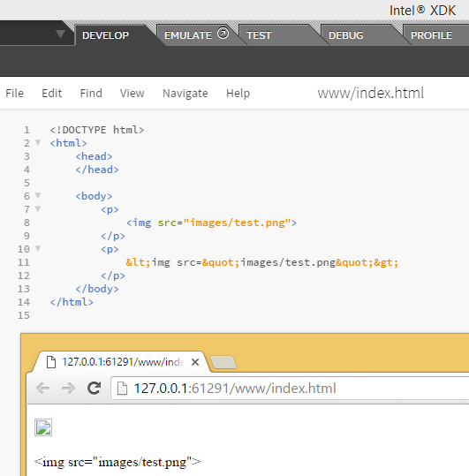Click the </body> tag on line 13
469x476 pixels.
tap(97, 289)
